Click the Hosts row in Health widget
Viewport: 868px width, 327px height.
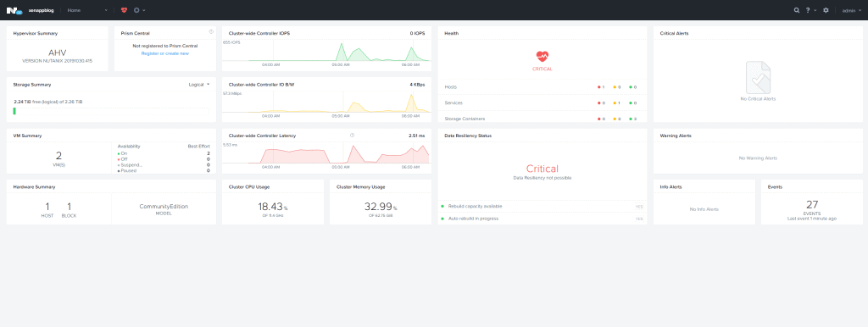click(x=542, y=87)
